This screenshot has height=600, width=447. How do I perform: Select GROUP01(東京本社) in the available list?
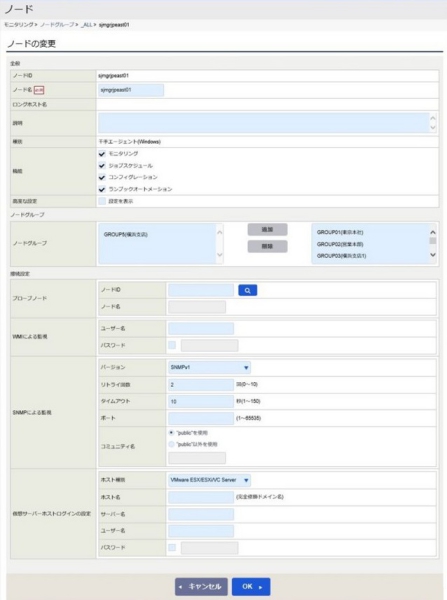coord(340,232)
